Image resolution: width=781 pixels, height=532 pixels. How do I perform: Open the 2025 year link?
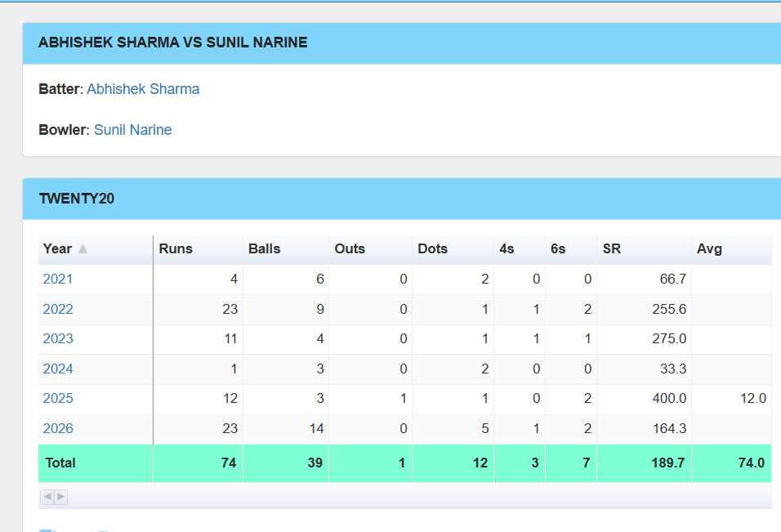coord(58,399)
